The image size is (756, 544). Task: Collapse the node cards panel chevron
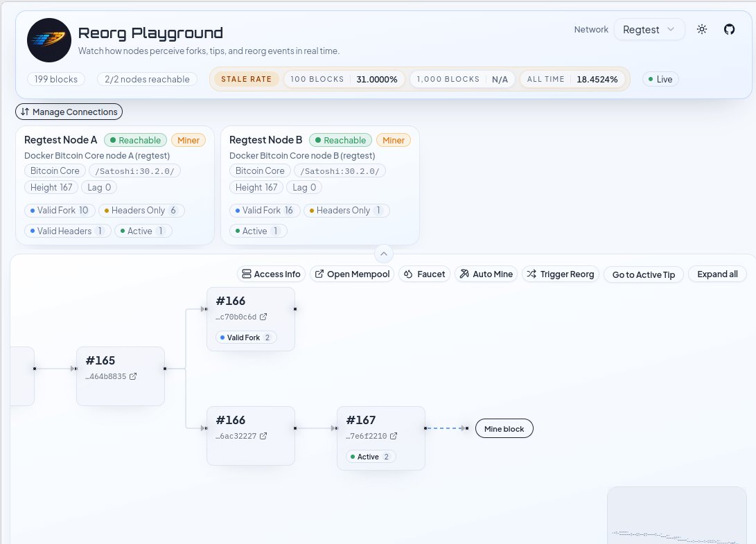tap(384, 254)
